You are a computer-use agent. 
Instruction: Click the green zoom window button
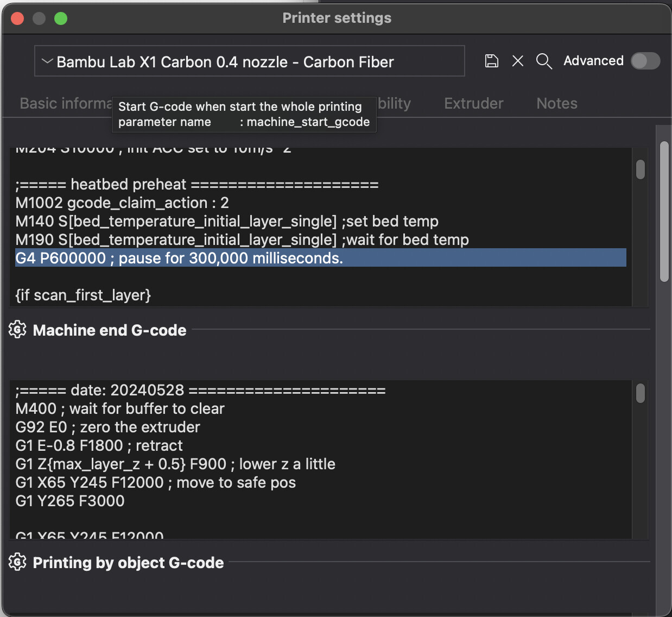61,18
